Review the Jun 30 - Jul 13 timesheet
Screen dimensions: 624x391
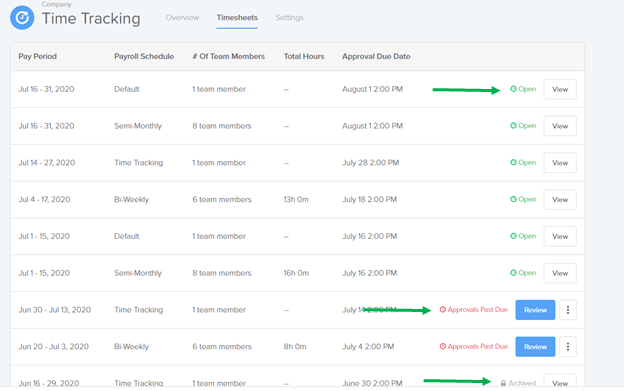pyautogui.click(x=535, y=310)
